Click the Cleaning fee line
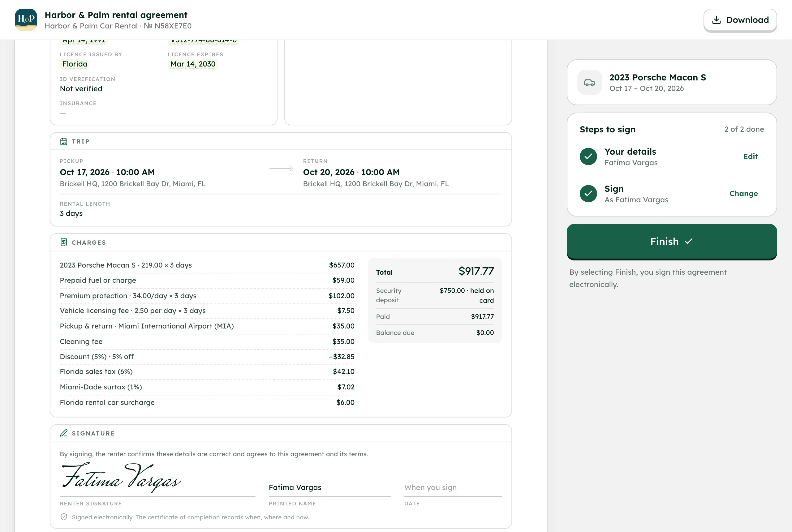The image size is (792, 532). (207, 341)
